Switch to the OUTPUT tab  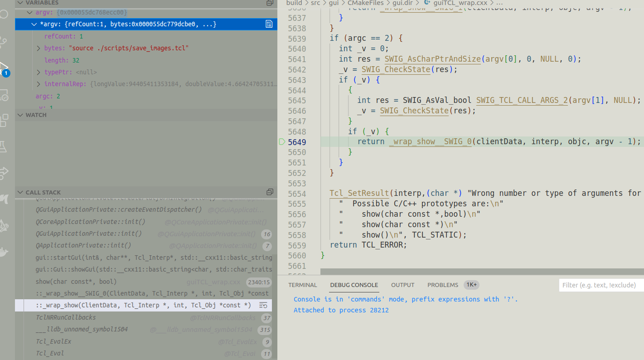click(402, 285)
